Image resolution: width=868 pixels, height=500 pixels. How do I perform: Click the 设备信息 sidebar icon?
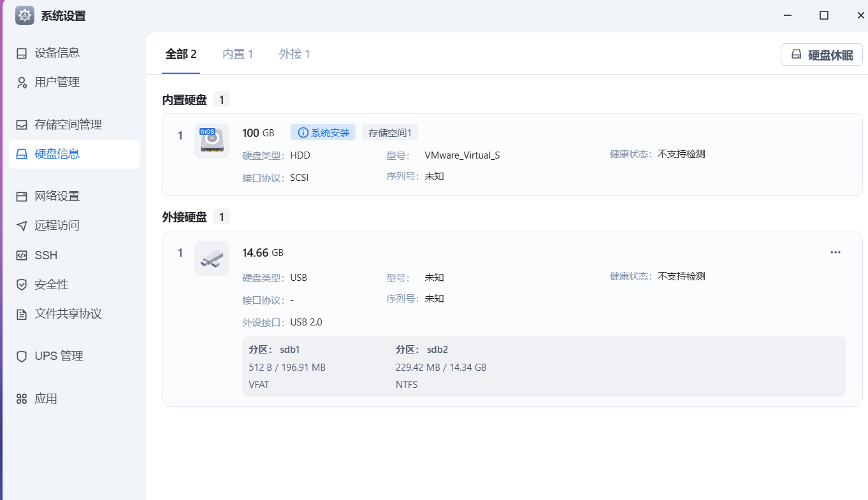[x=22, y=53]
